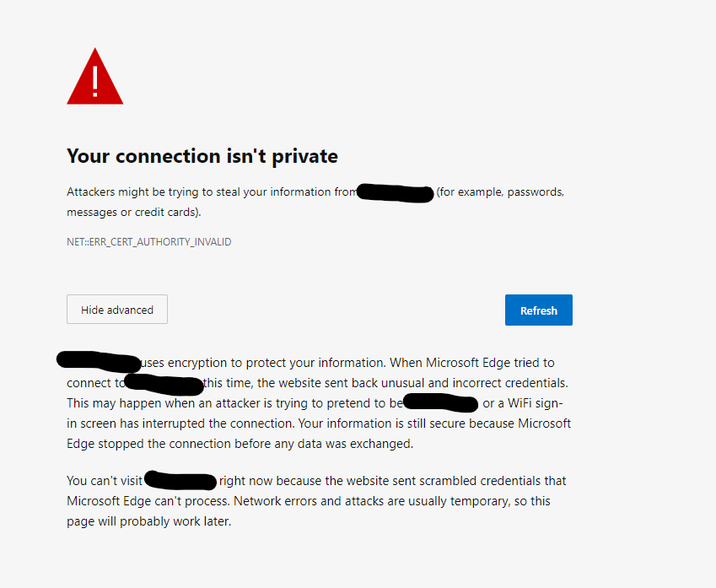Click the Refresh button

click(538, 310)
